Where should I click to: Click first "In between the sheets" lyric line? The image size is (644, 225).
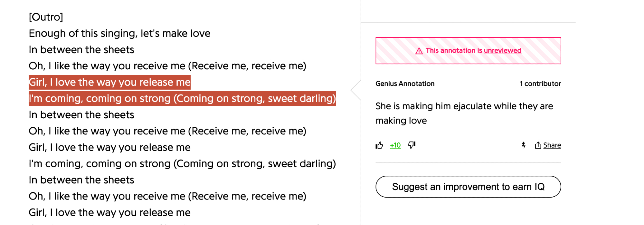click(81, 50)
